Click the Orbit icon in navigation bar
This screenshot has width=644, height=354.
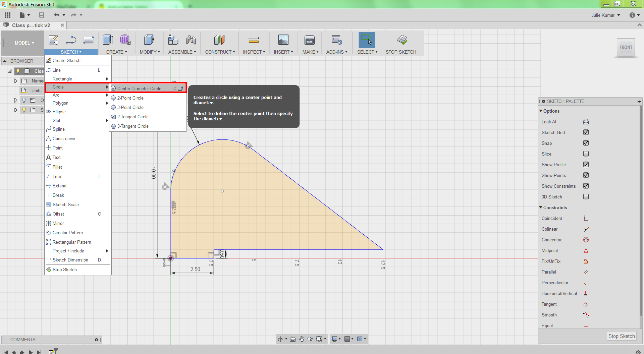click(x=280, y=339)
